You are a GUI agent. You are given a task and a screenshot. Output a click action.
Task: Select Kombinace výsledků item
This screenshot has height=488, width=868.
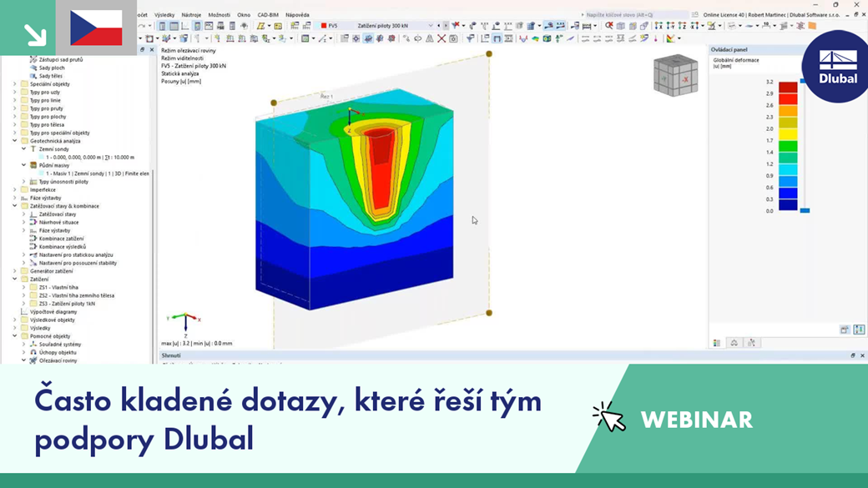63,247
